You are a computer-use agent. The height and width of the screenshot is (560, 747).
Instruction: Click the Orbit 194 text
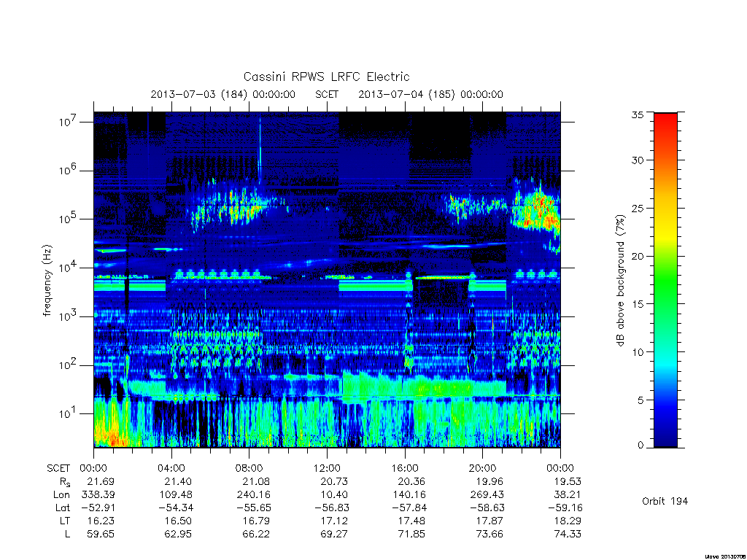pos(665,501)
